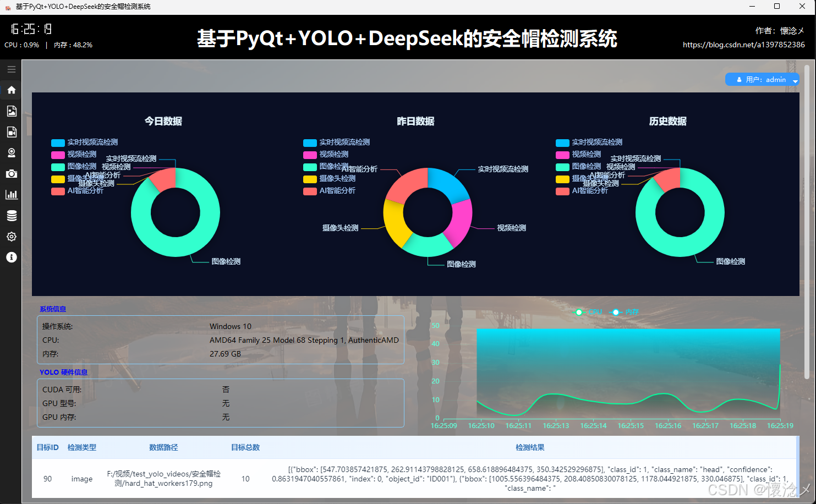The width and height of the screenshot is (816, 504).
Task: Toggle 实时视频流检测 legend in 历史数据 chart
Action: click(589, 142)
